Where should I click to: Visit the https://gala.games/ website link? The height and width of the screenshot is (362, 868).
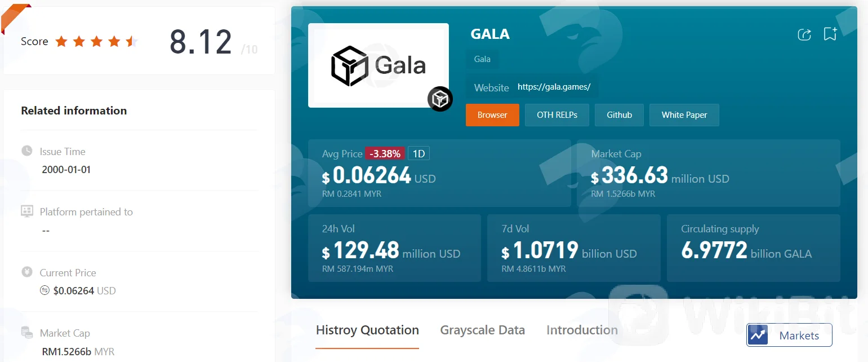pos(554,87)
